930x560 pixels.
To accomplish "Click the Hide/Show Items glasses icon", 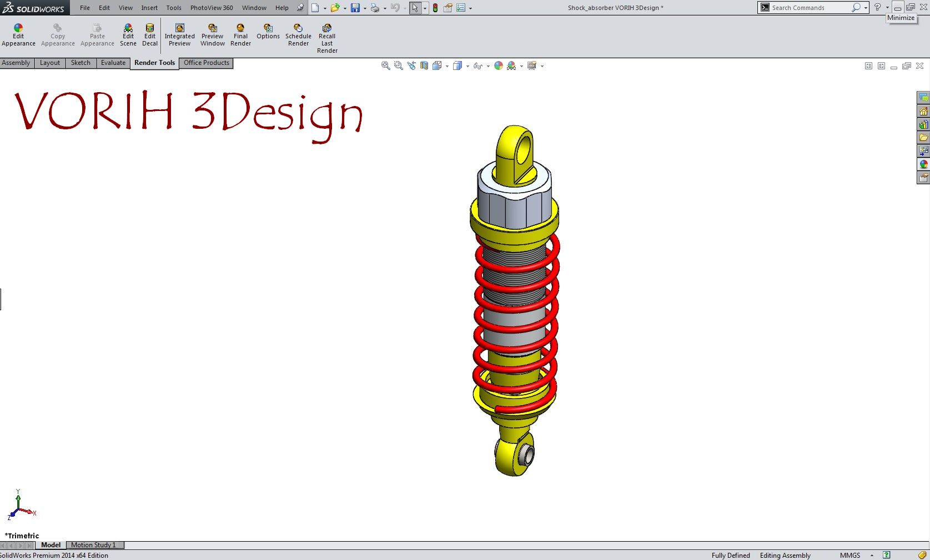I will click(x=477, y=65).
